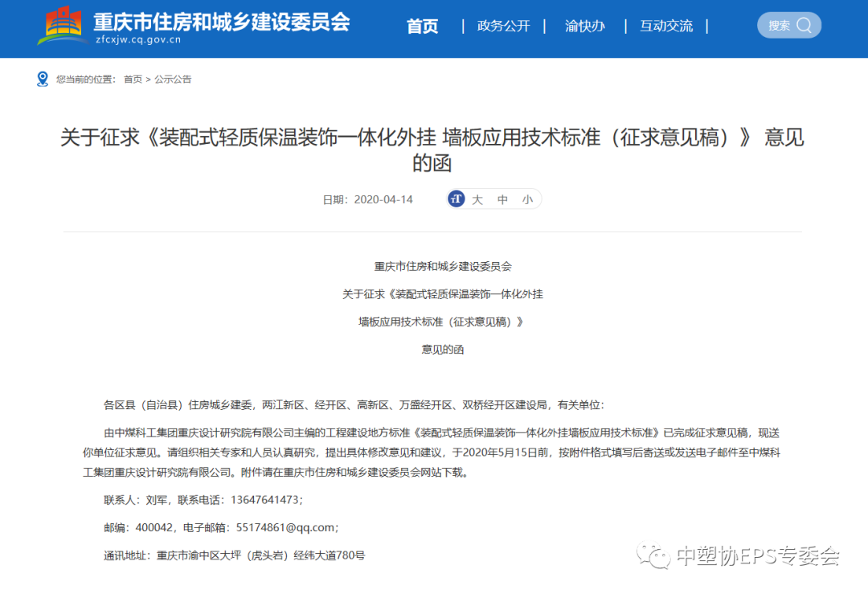Viewport: 868px width, 594px height.
Task: Click the 重庆市住房和城乡建设委员会 site title
Action: tap(222, 21)
